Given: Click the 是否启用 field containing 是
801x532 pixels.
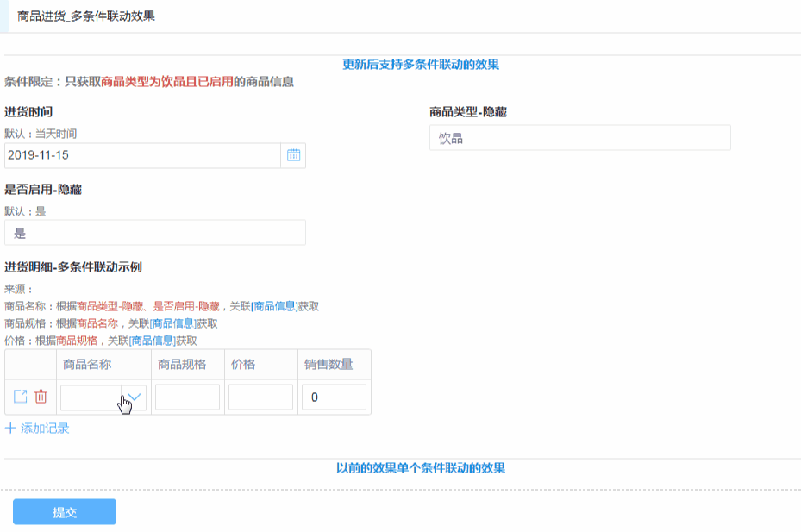Looking at the screenshot, I should point(155,233).
